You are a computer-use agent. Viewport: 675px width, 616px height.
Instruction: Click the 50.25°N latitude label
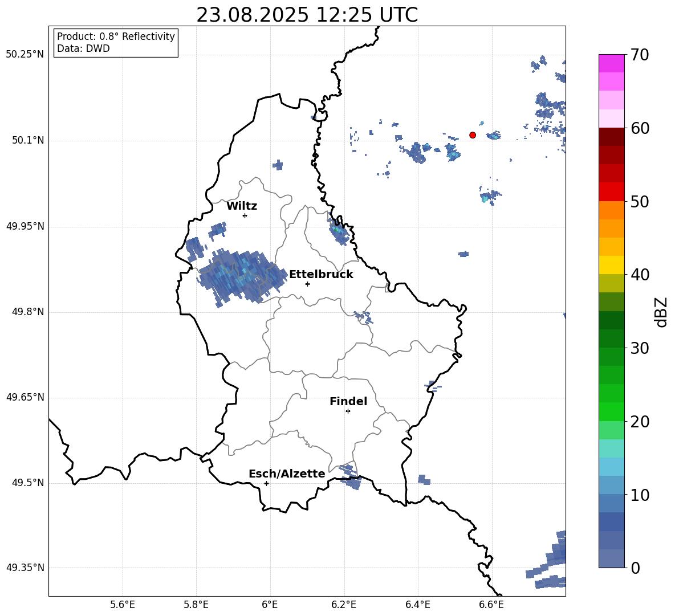pyautogui.click(x=25, y=55)
